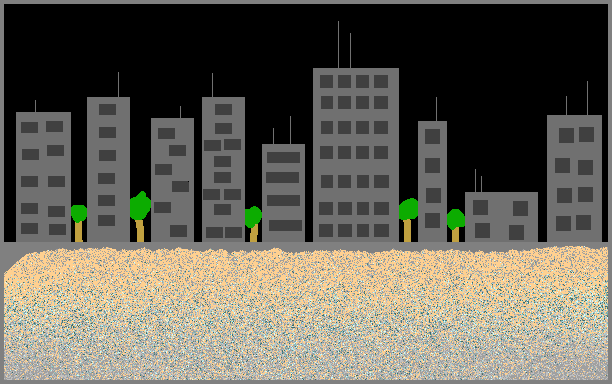Click the tallest building with the window grid
Image resolution: width=612 pixels, height=384 pixels.
[356, 155]
